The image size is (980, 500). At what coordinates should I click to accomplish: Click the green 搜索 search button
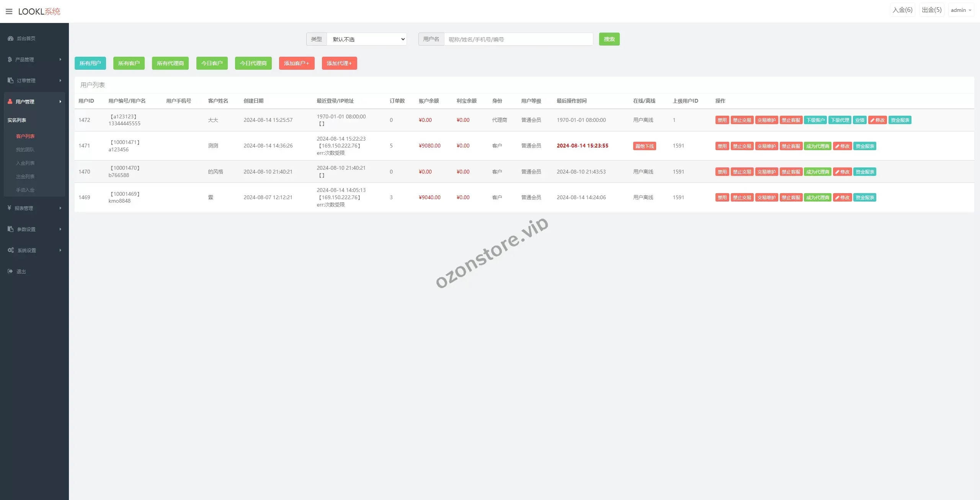coord(609,39)
